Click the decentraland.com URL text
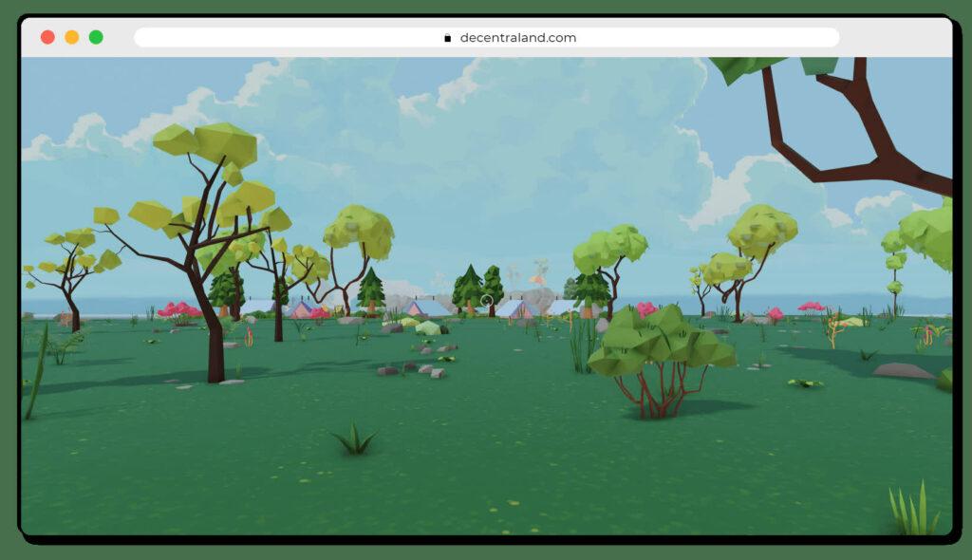The image size is (972, 560). coord(518,38)
